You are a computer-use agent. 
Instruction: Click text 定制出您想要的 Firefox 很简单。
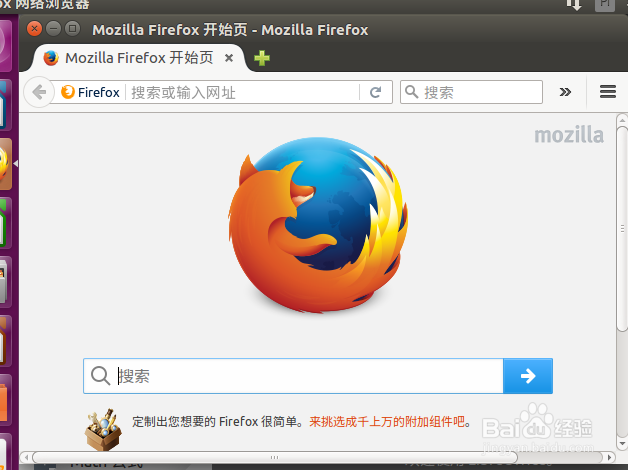(x=219, y=422)
